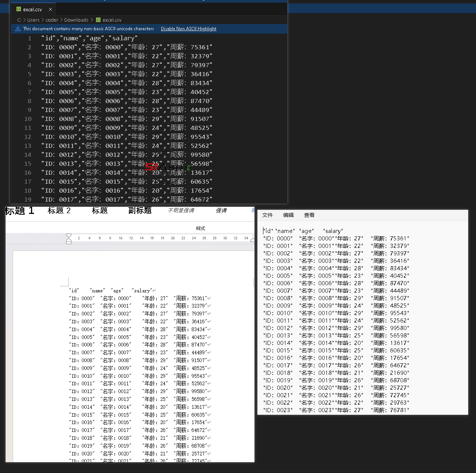Screen dimensions: 476x473
Task: Click the CSV file icon on the editor tab
Action: point(19,9)
